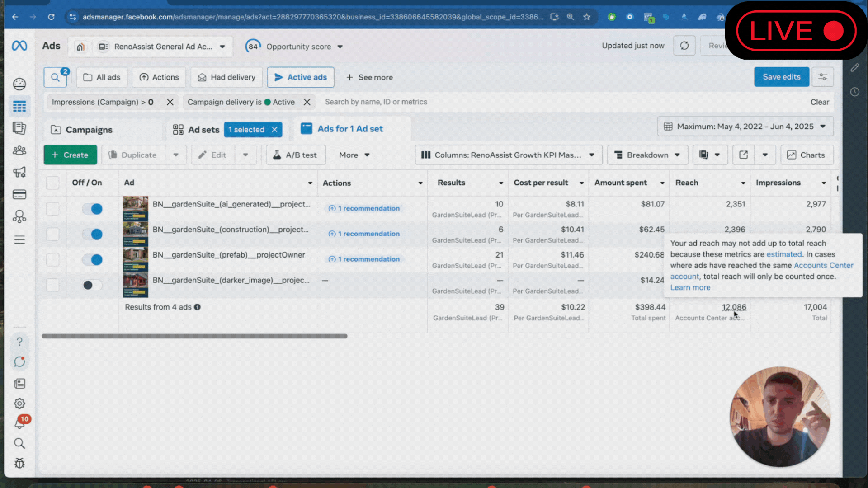Click the Save edits button
The image size is (868, 488).
pos(781,77)
